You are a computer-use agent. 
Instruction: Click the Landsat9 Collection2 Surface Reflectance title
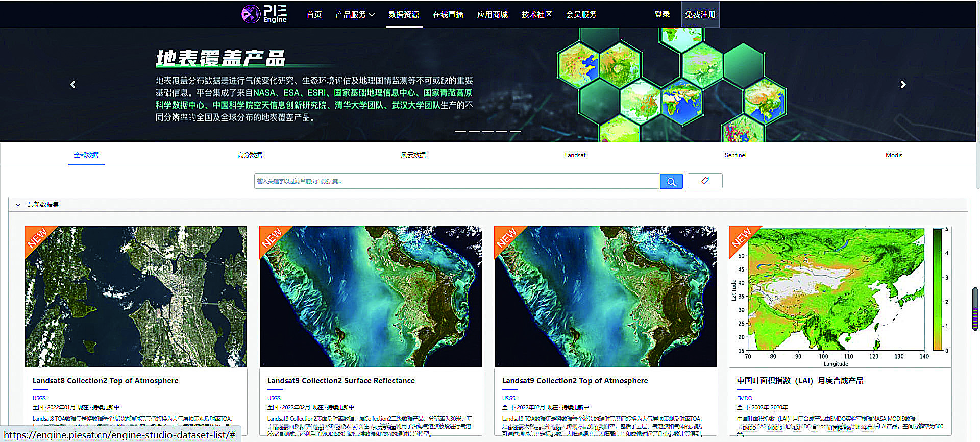point(341,381)
